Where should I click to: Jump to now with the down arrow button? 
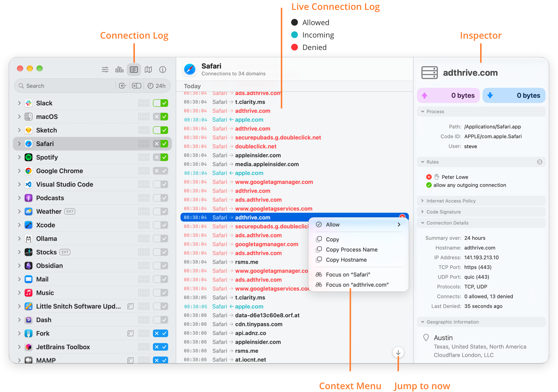(398, 352)
